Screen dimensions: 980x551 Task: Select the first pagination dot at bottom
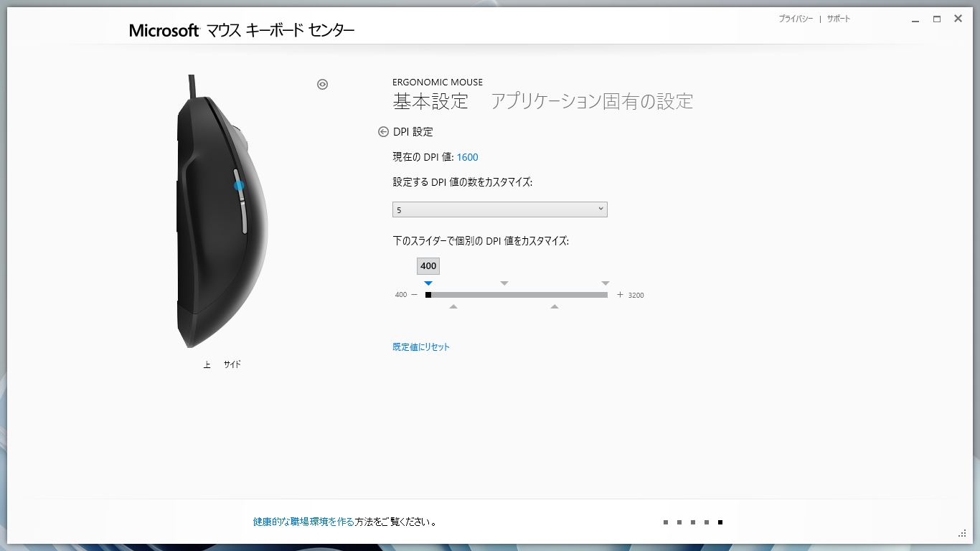click(666, 522)
